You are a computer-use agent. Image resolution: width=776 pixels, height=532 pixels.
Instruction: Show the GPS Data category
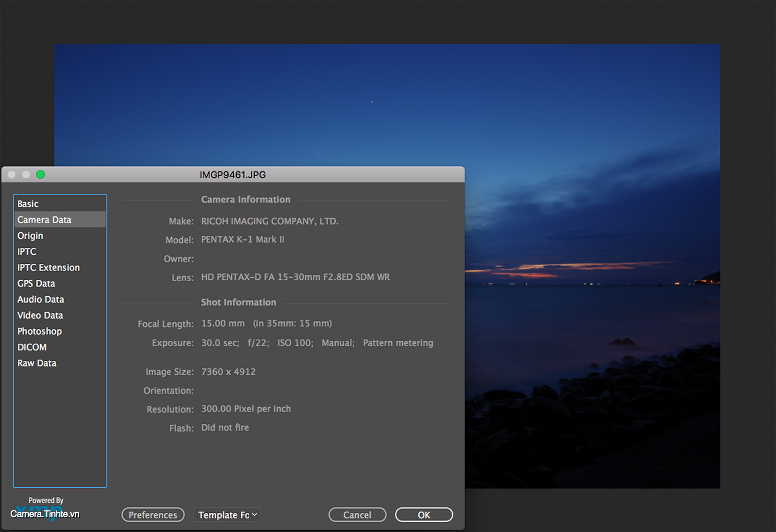click(60, 283)
